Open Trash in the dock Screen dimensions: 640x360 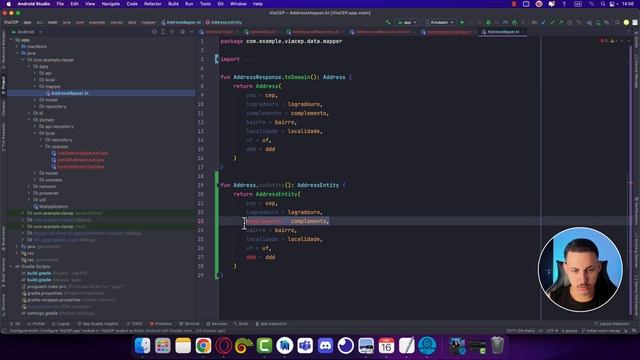click(x=498, y=346)
